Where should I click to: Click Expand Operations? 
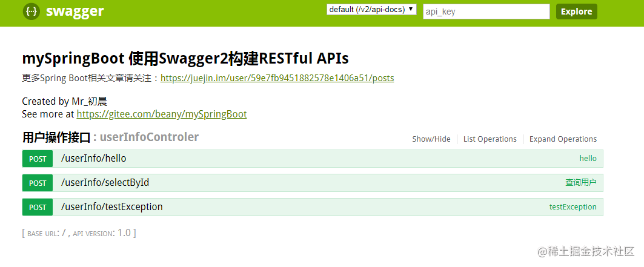[x=563, y=139]
